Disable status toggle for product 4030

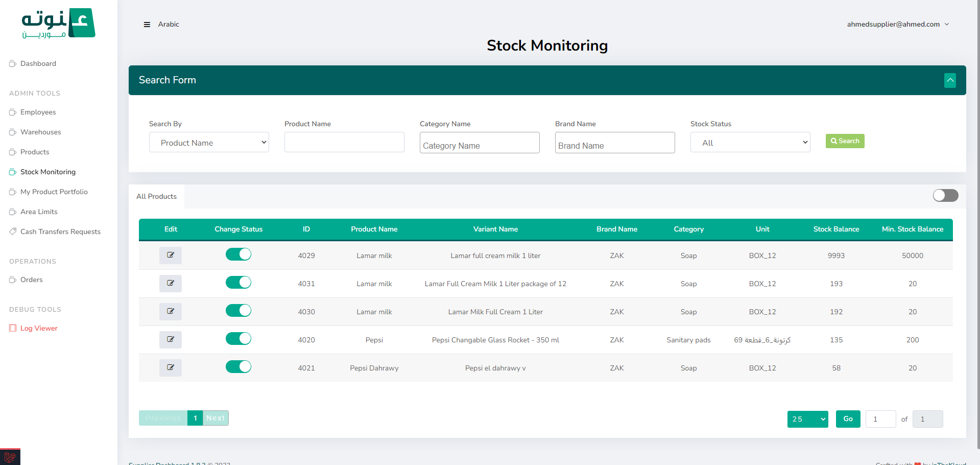pos(238,311)
